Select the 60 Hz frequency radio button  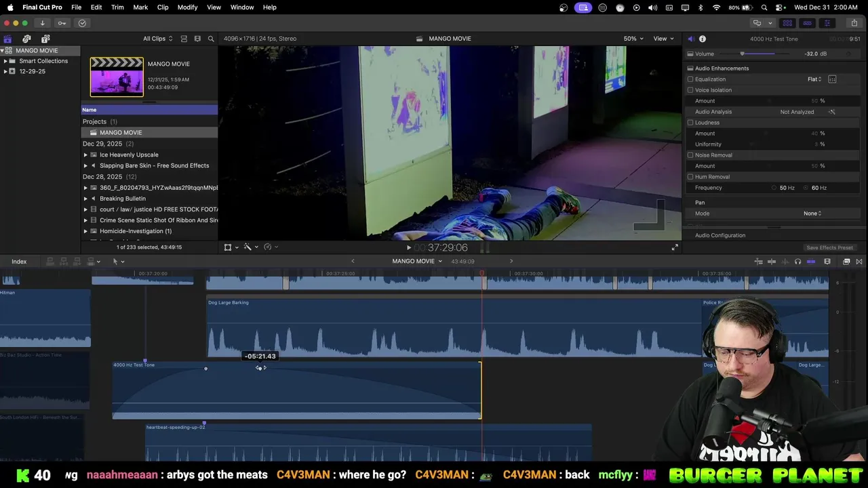(x=806, y=188)
